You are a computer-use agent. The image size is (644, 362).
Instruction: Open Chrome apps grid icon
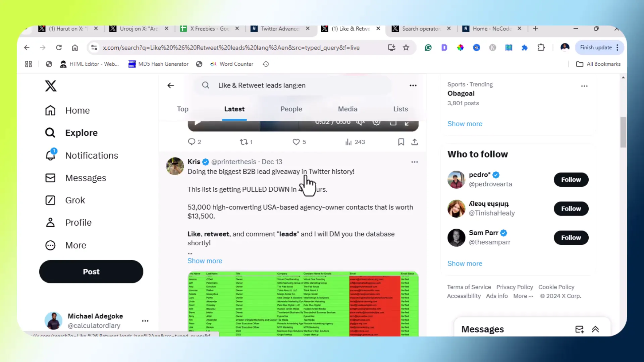[29, 64]
